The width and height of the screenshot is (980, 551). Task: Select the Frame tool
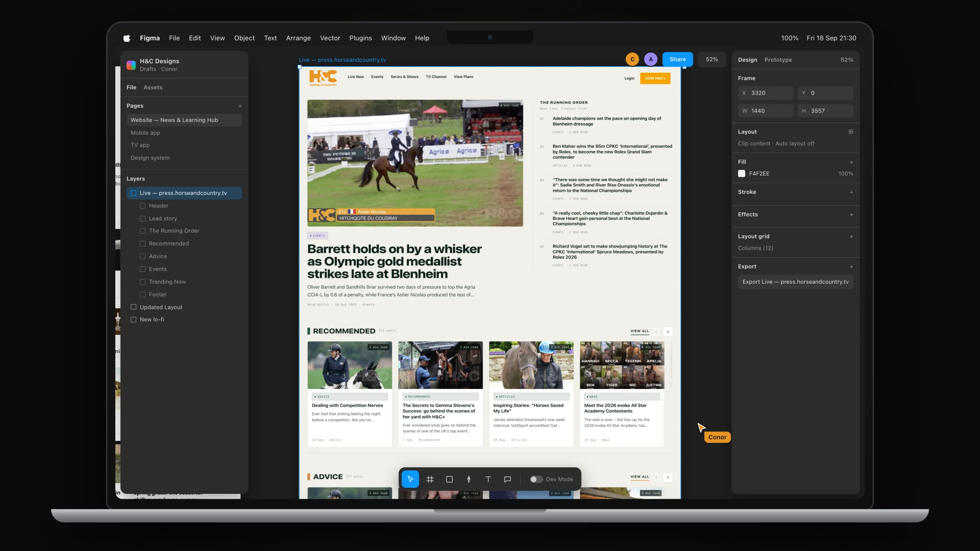[430, 479]
